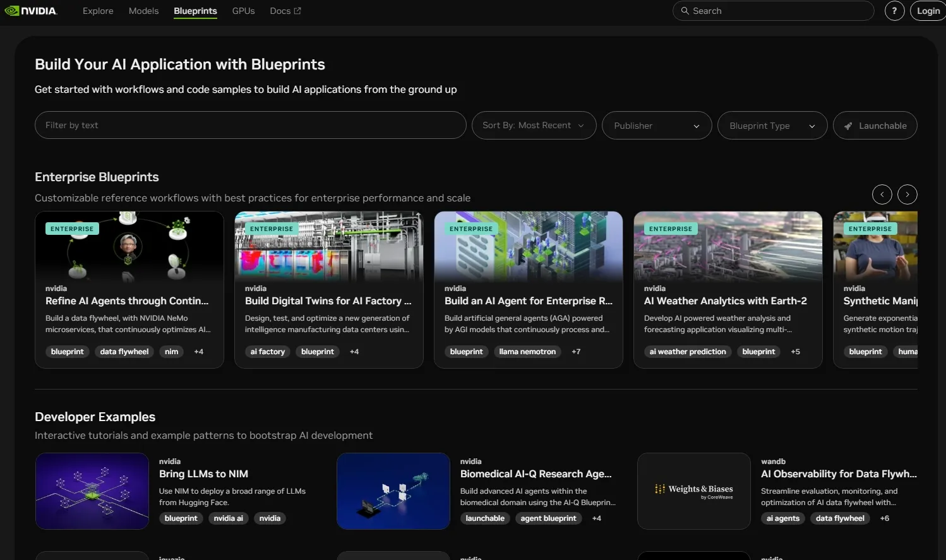Open AI Weather Analytics with Earth-2 card
Viewport: 946px width, 560px height.
click(725, 301)
